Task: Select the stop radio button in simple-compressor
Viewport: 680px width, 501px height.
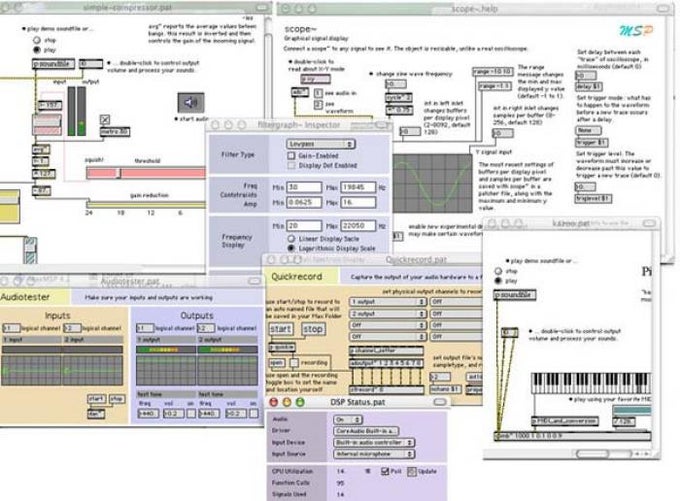Action: coord(37,40)
